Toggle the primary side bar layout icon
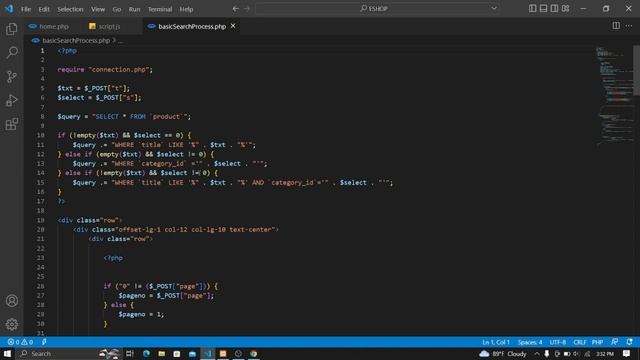Viewport: 640px width, 360px height. pyautogui.click(x=533, y=9)
